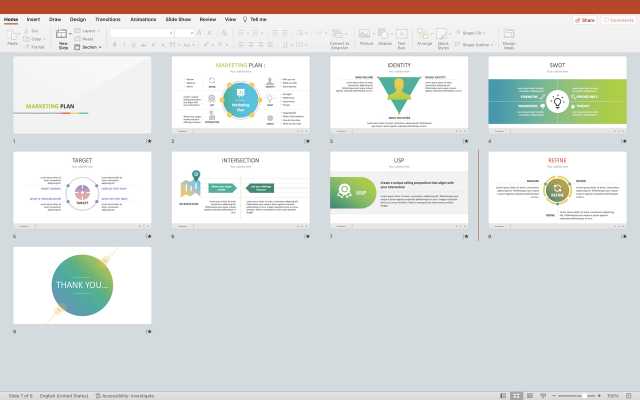This screenshot has width=640, height=400.
Task: Switch to Normal view in status bar
Action: [x=503, y=396]
